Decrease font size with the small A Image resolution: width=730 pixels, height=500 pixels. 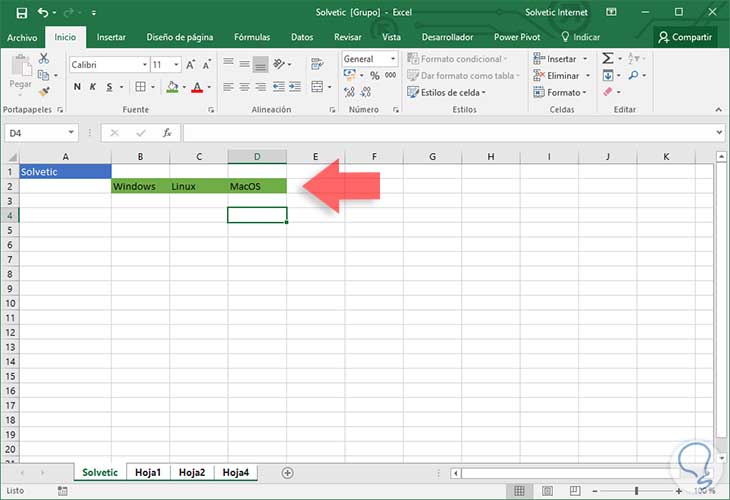tap(207, 65)
